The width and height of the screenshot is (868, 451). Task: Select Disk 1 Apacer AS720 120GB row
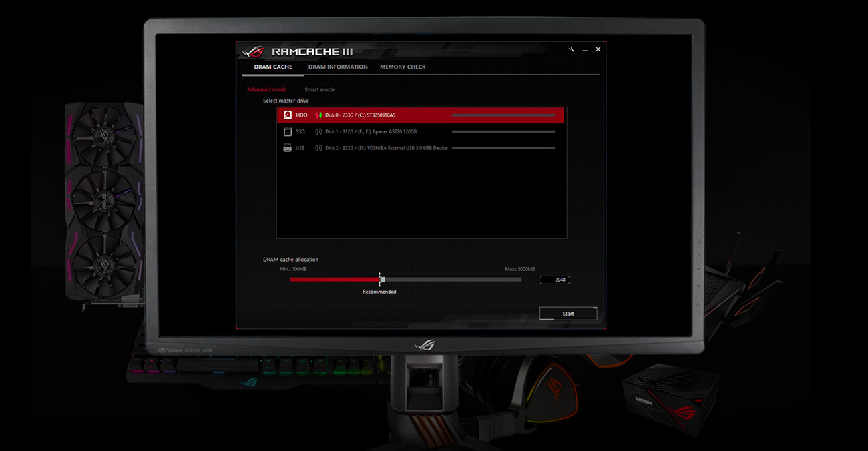point(421,131)
